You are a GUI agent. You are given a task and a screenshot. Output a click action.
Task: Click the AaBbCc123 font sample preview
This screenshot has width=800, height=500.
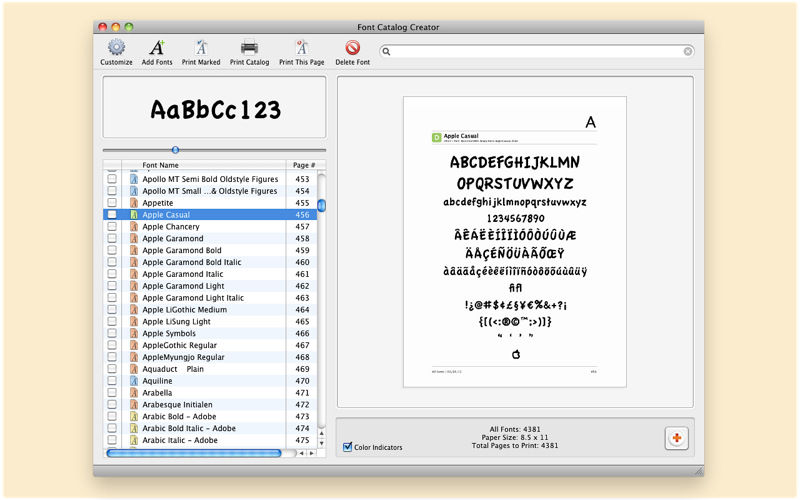(214, 107)
